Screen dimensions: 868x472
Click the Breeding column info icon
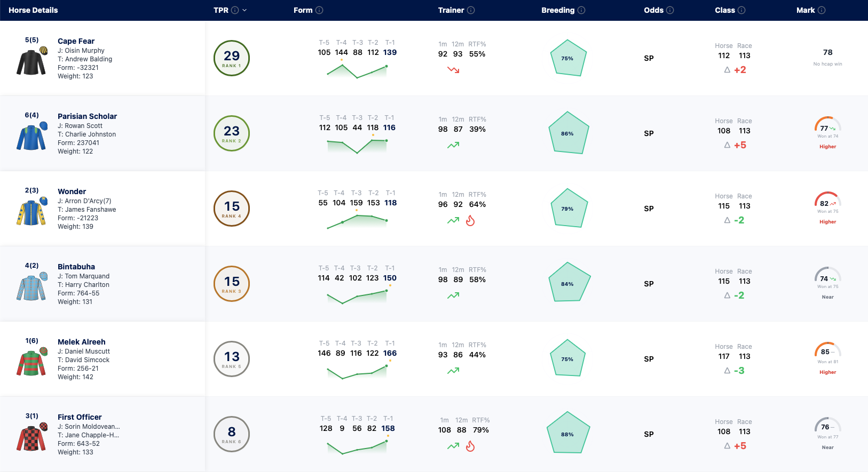click(x=581, y=10)
